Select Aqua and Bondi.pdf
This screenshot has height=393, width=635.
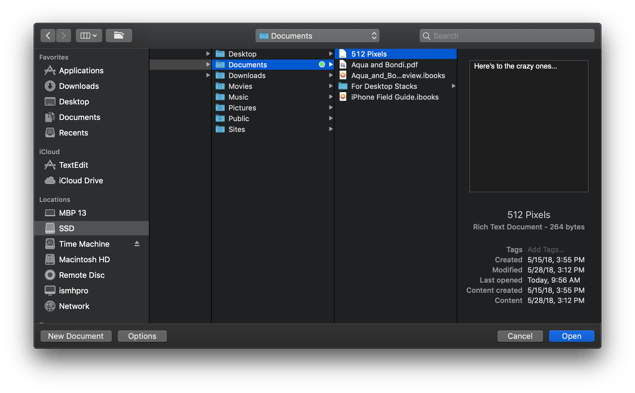coord(396,64)
